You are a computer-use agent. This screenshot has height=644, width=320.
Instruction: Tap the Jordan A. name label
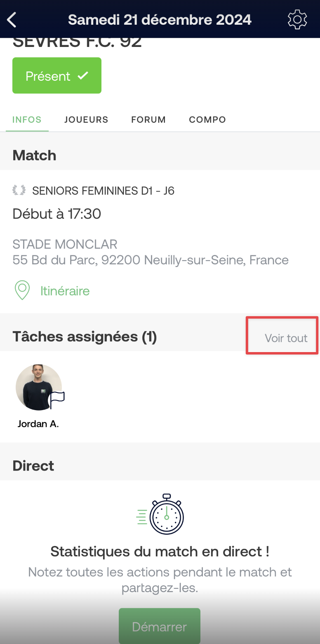click(x=38, y=424)
